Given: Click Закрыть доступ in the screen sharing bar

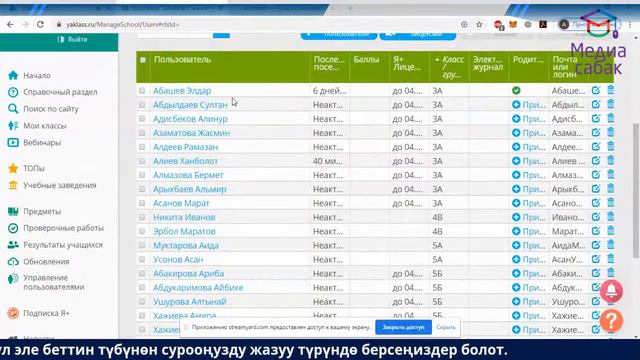Looking at the screenshot, I should [403, 327].
